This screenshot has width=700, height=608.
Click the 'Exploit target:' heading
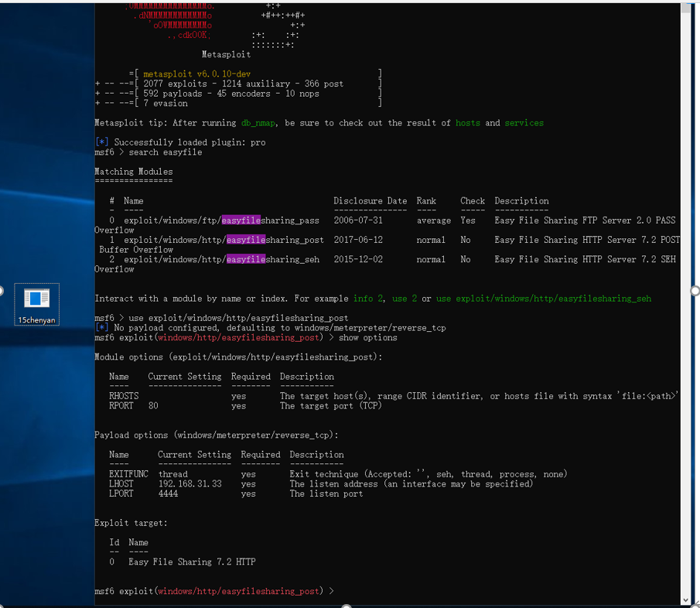pyautogui.click(x=131, y=523)
